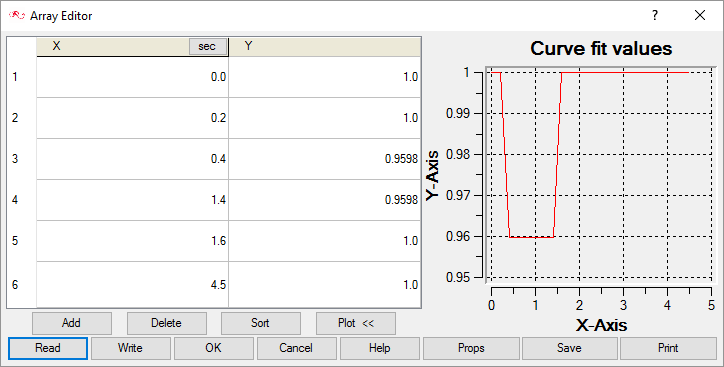Click the sec units button
The width and height of the screenshot is (724, 367).
click(208, 47)
